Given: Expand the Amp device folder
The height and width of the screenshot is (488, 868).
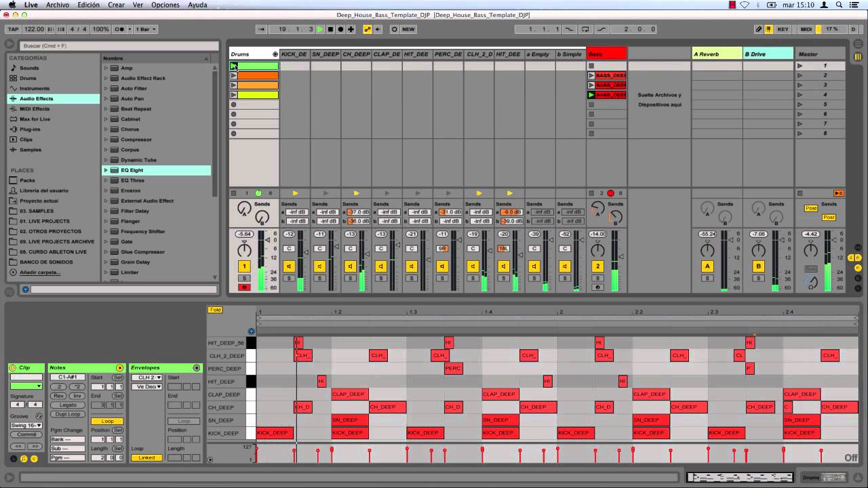Looking at the screenshot, I should (106, 68).
